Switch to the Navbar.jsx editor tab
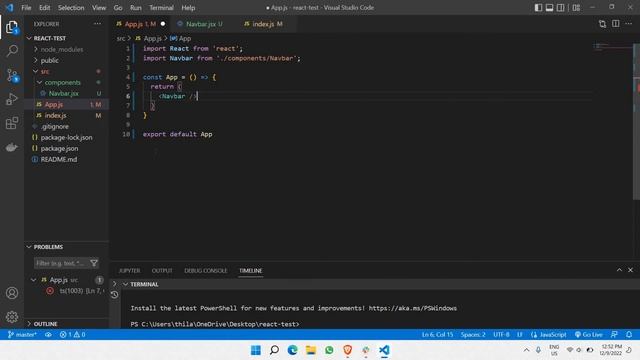 coord(200,24)
